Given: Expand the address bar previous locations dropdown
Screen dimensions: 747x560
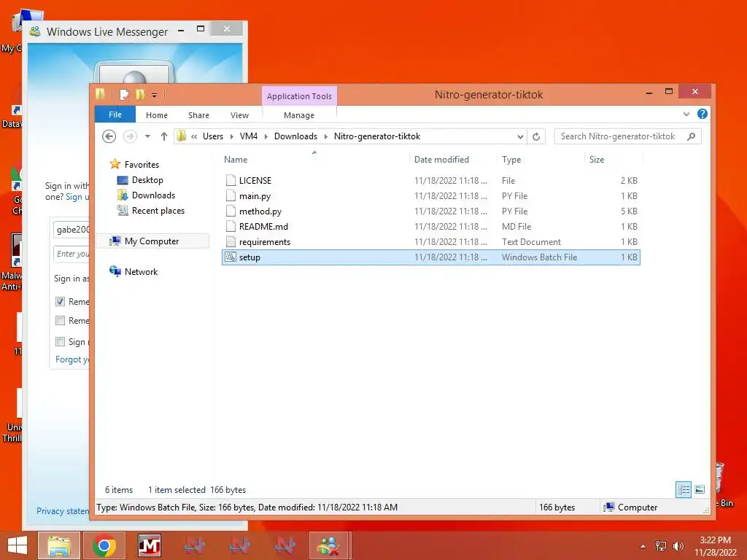Looking at the screenshot, I should [520, 136].
